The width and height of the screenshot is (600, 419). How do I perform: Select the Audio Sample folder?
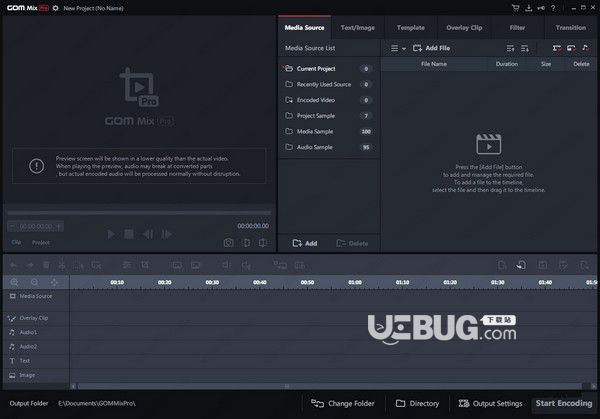coord(329,147)
